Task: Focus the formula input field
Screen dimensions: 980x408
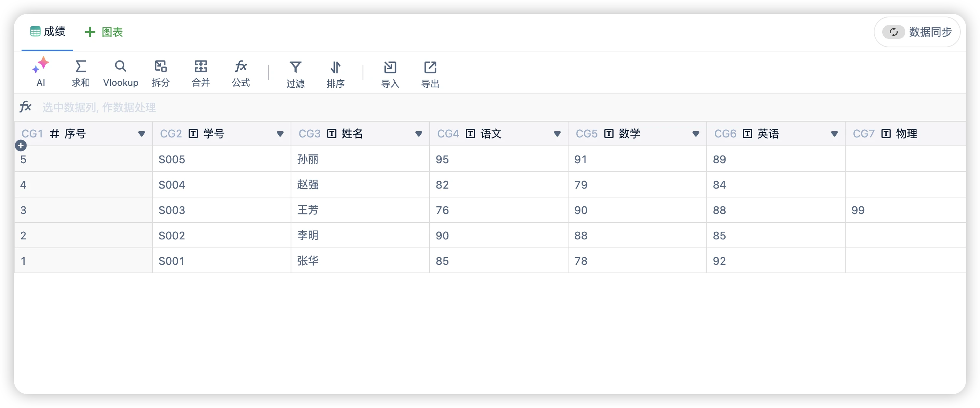Action: point(500,107)
